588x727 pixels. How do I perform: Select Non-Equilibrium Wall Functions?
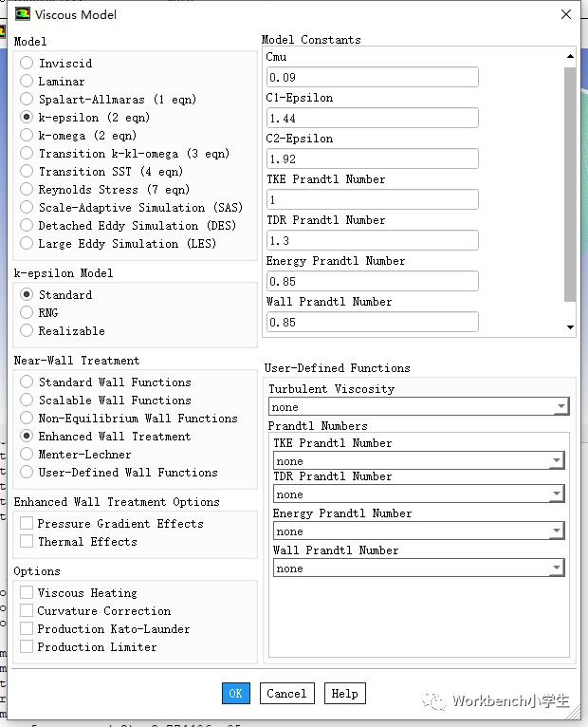click(27, 418)
